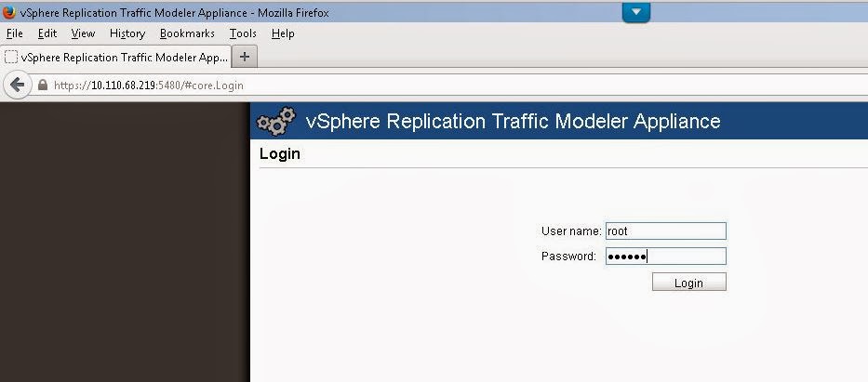
Task: Click the URL address bar
Action: coord(465,85)
